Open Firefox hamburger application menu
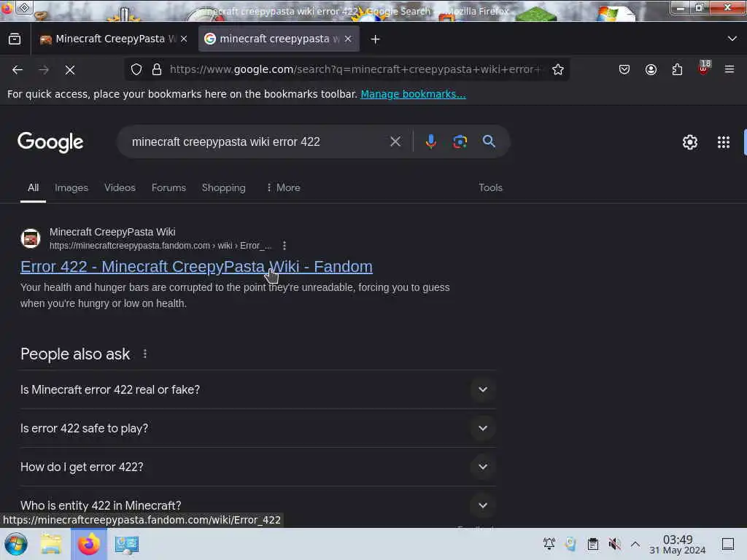The width and height of the screenshot is (747, 560). pos(729,69)
